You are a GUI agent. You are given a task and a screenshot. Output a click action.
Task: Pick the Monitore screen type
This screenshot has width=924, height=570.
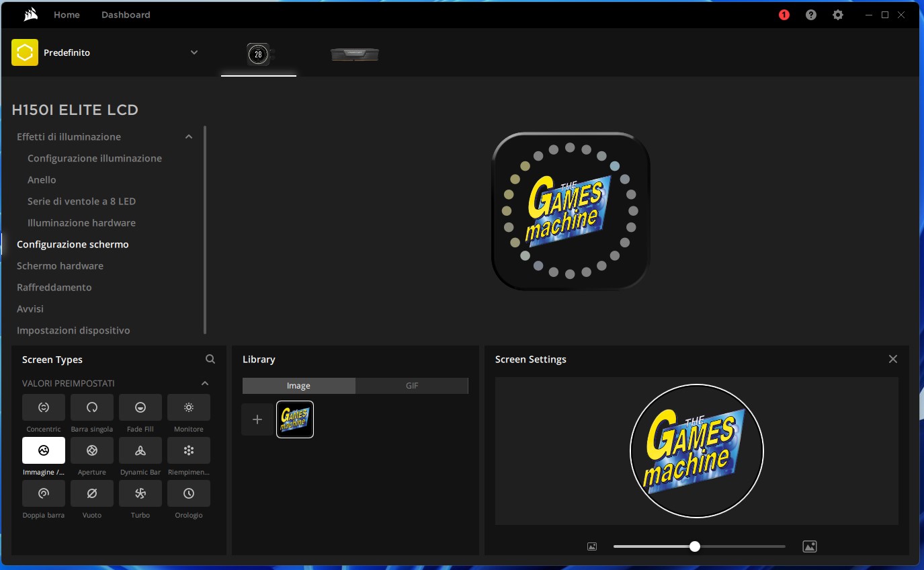(189, 407)
